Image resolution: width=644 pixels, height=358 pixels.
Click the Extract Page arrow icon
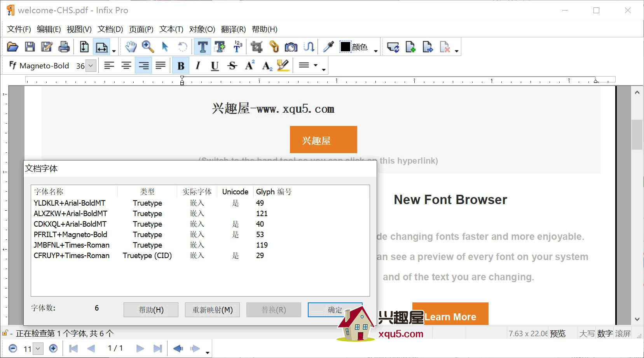coord(428,47)
